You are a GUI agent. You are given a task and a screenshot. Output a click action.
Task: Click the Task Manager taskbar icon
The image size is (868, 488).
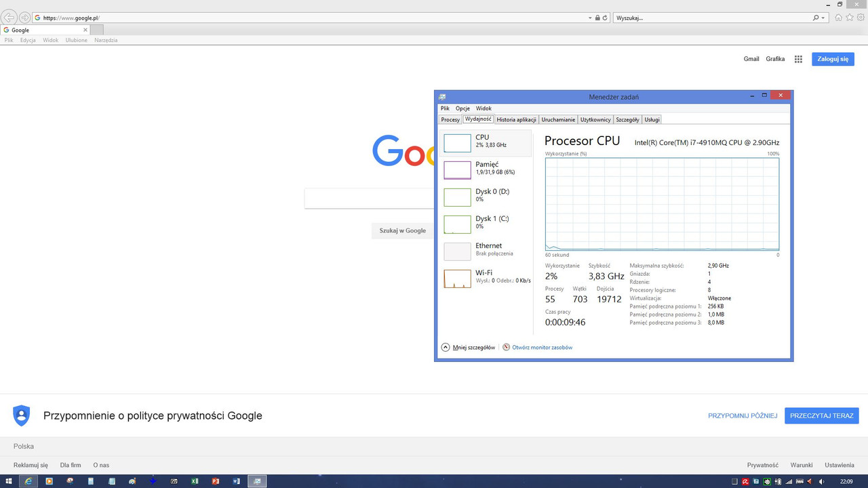(x=257, y=481)
